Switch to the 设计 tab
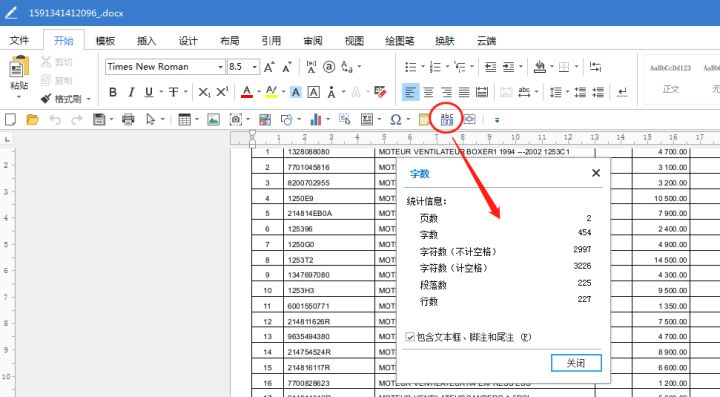720x397 pixels. (x=188, y=40)
